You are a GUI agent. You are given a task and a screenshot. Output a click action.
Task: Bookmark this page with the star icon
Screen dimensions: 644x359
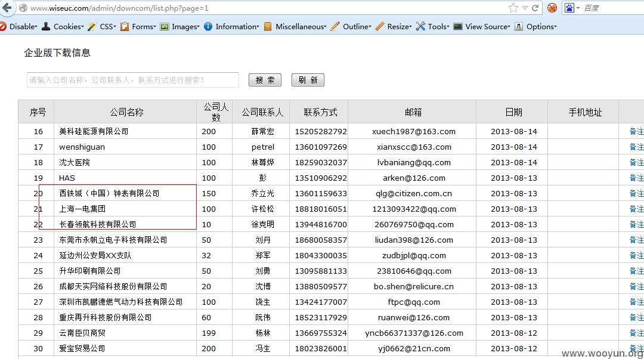(513, 8)
